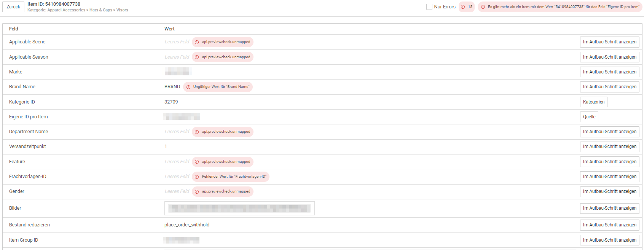Image resolution: width=644 pixels, height=250 pixels.
Task: Click warning icon in top duplicate-ID banner
Action: [x=483, y=7]
